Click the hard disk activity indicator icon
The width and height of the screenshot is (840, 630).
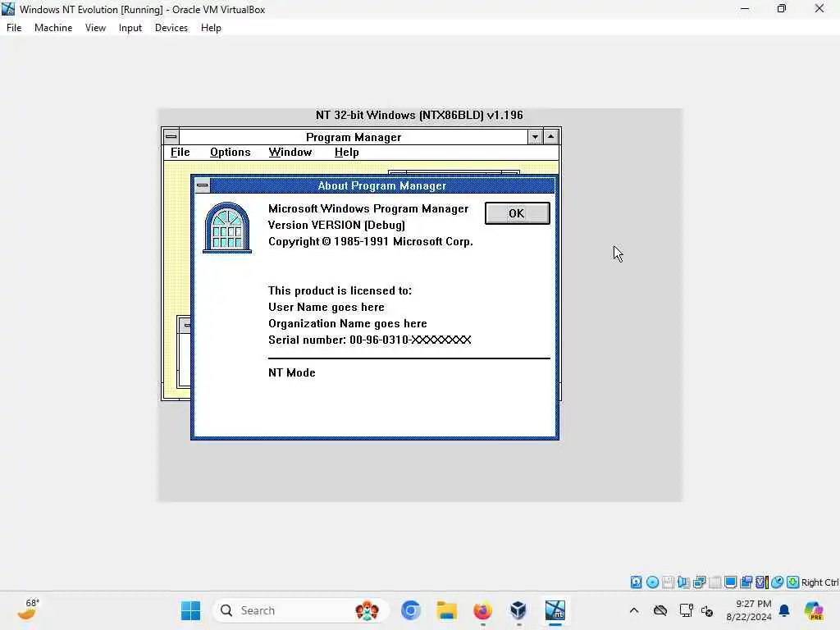tap(636, 582)
